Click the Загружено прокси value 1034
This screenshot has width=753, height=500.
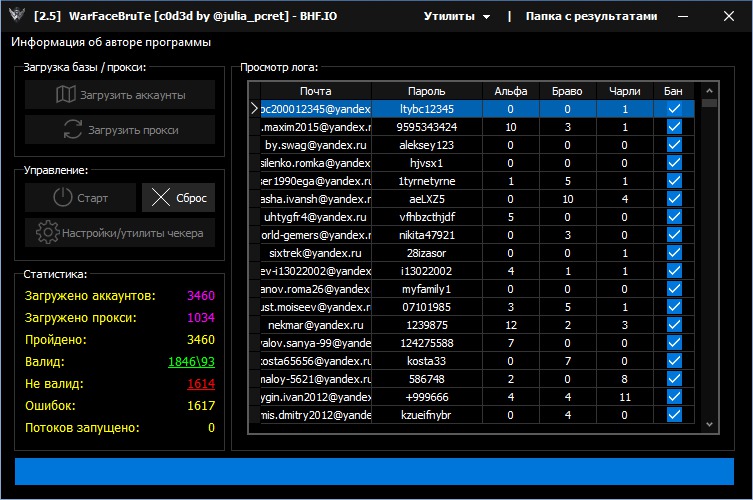tap(201, 317)
